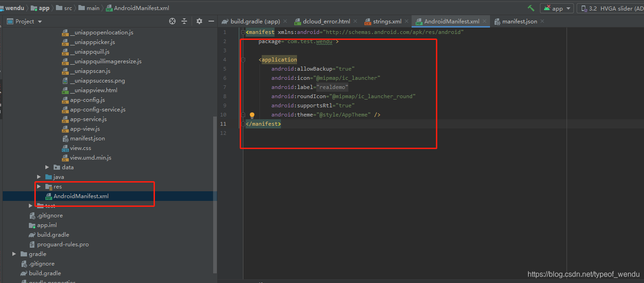Click the android:label="realdemo" line
The image size is (644, 283).
click(310, 87)
